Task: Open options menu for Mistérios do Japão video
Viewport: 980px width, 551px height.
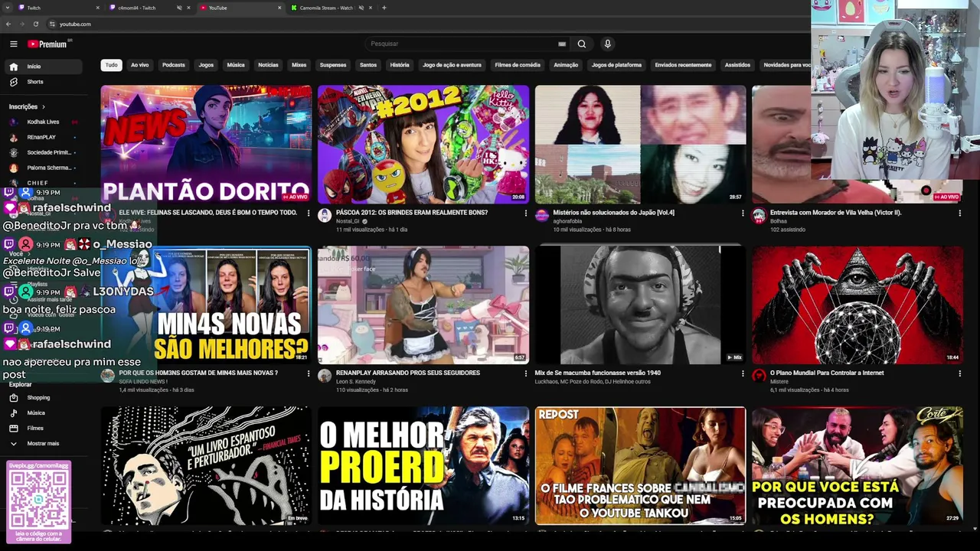Action: click(x=743, y=214)
